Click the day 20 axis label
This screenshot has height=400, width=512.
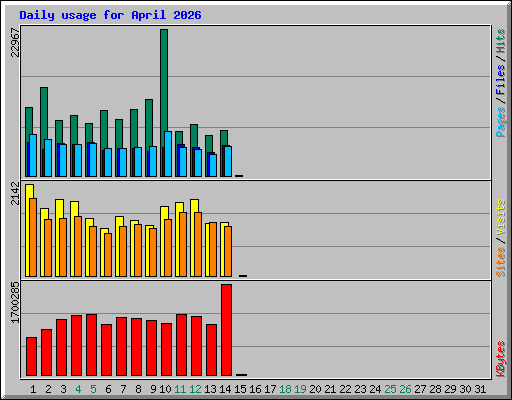click(x=315, y=389)
